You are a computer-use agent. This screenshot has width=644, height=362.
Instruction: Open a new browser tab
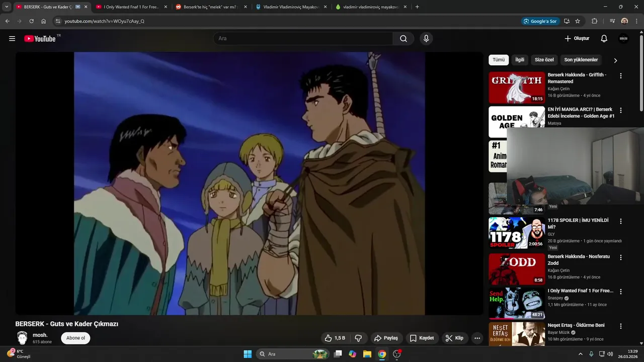[x=417, y=7]
